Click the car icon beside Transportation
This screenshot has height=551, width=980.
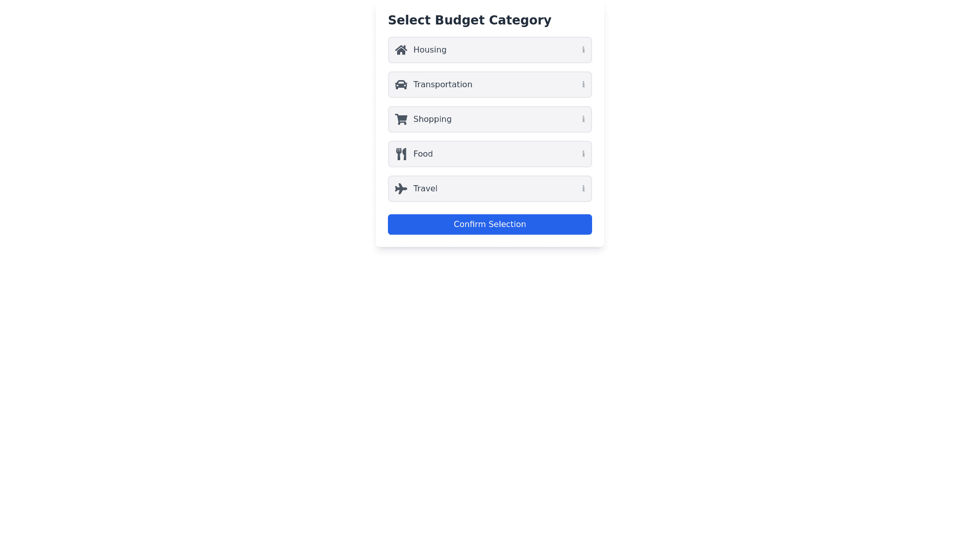point(401,85)
